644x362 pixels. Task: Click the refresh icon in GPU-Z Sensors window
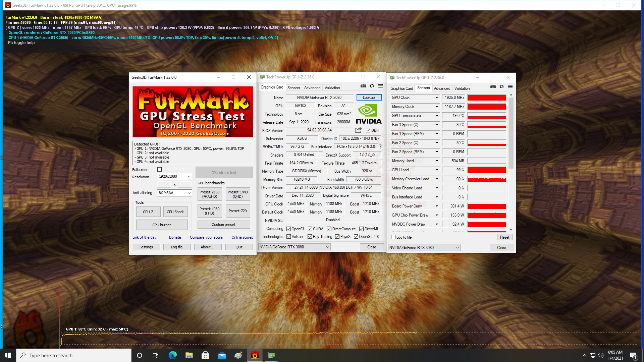(501, 87)
